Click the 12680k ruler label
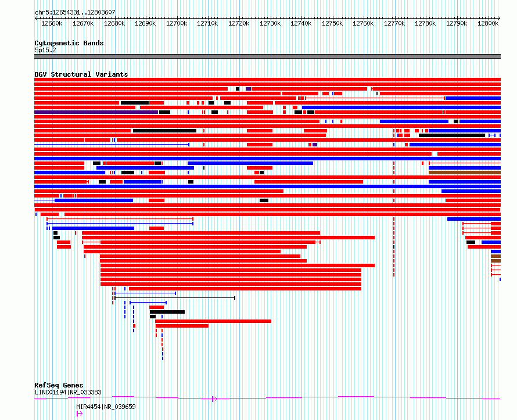517x420 pixels. click(114, 23)
